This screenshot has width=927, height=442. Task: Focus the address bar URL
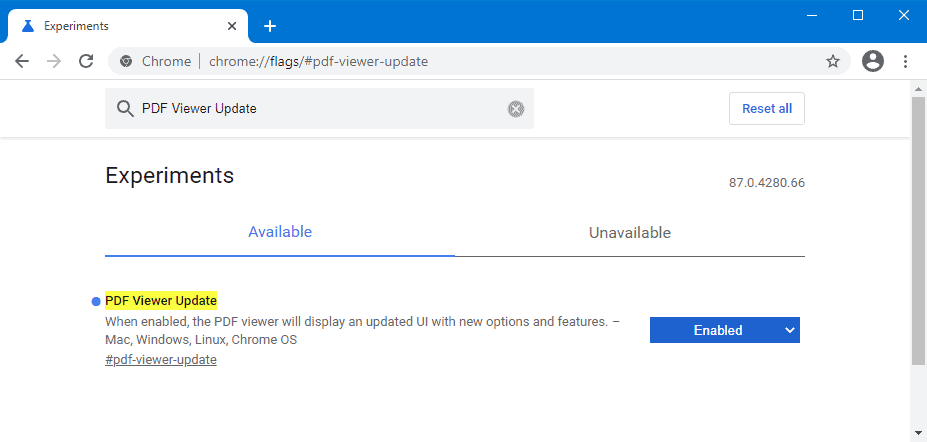tap(318, 61)
